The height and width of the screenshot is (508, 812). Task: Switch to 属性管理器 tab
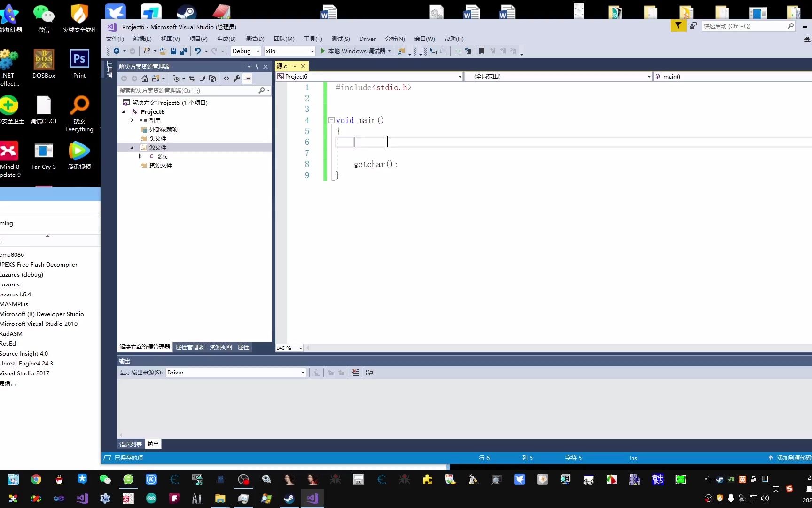[190, 348]
